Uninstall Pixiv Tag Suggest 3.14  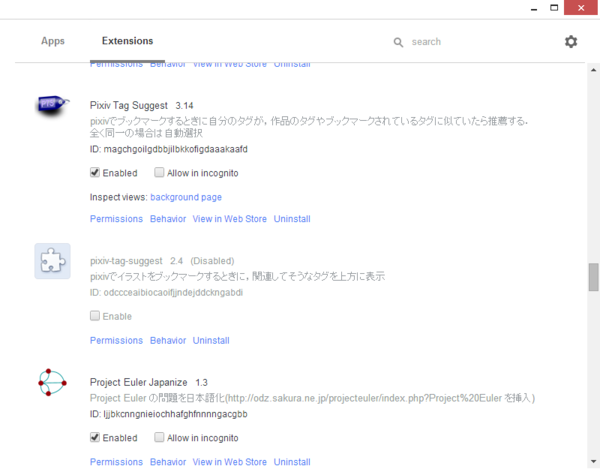292,219
